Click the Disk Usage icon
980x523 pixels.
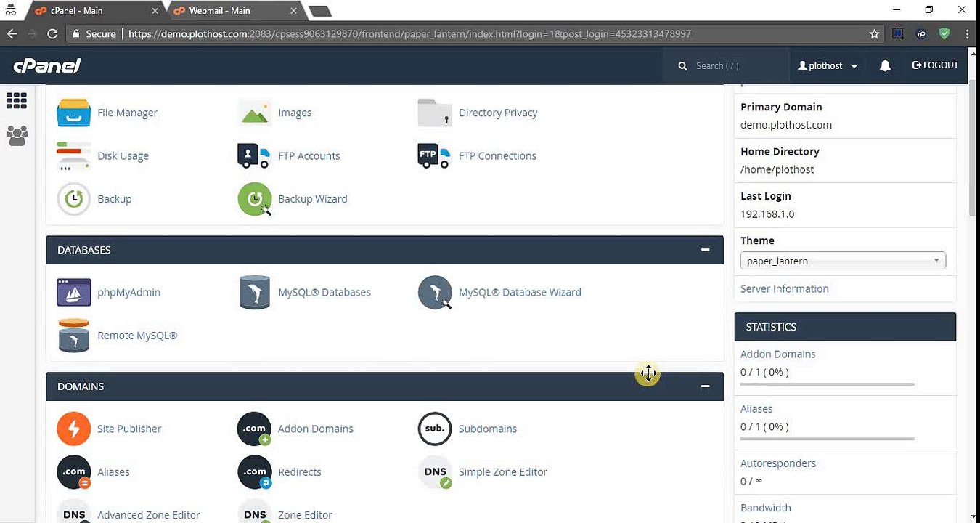pos(73,155)
